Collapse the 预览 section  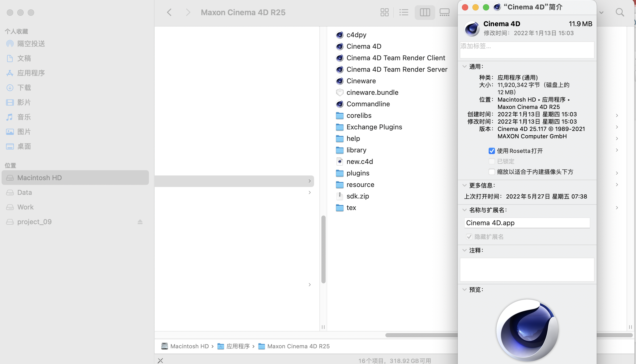(465, 290)
